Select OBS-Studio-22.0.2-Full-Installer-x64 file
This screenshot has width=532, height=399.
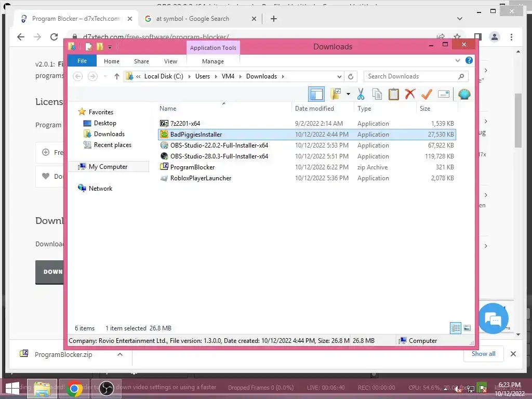coord(307,145)
